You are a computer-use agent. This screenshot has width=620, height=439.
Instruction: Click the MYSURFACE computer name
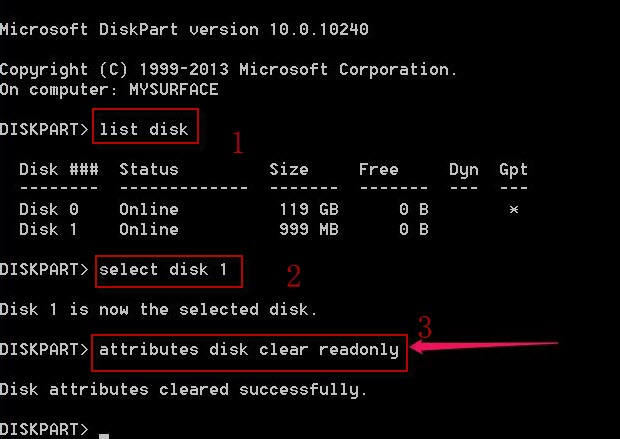point(173,90)
